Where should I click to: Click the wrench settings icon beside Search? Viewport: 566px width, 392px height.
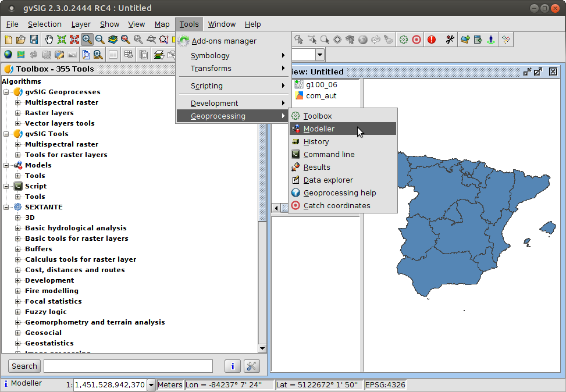(251, 366)
